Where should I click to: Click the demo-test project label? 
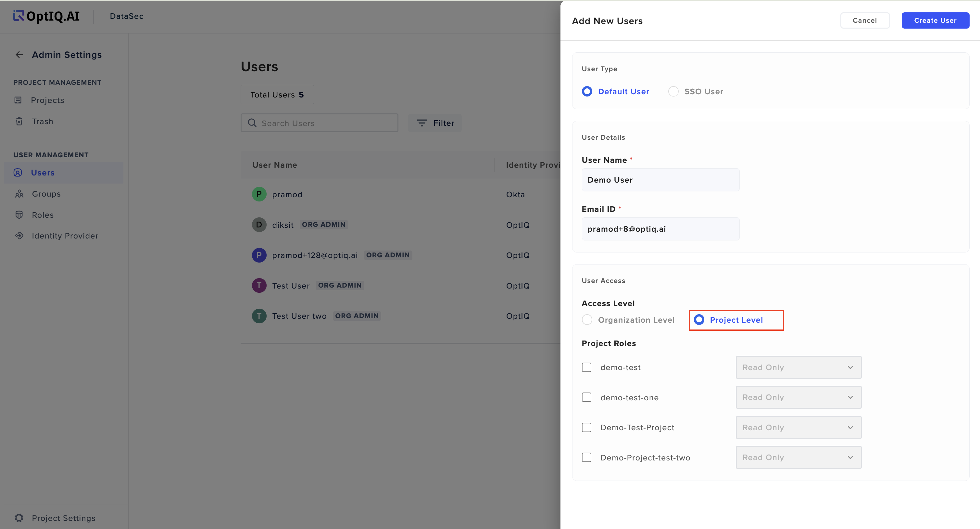point(621,368)
